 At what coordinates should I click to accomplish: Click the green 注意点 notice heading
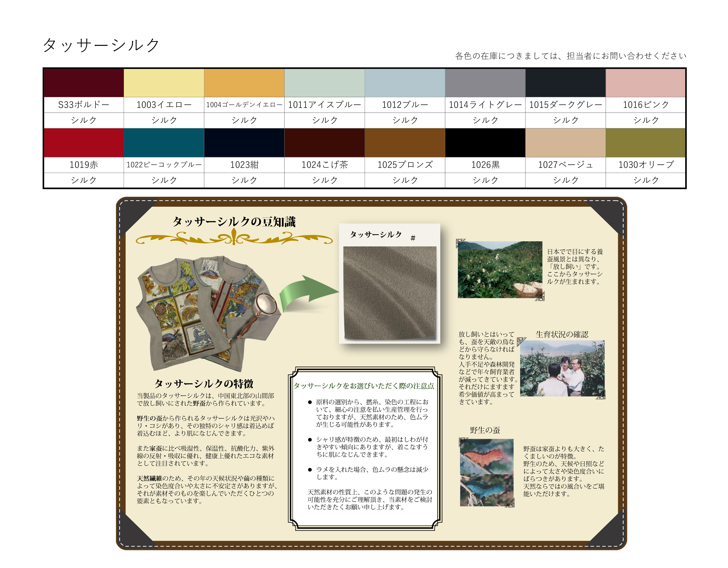pyautogui.click(x=364, y=386)
